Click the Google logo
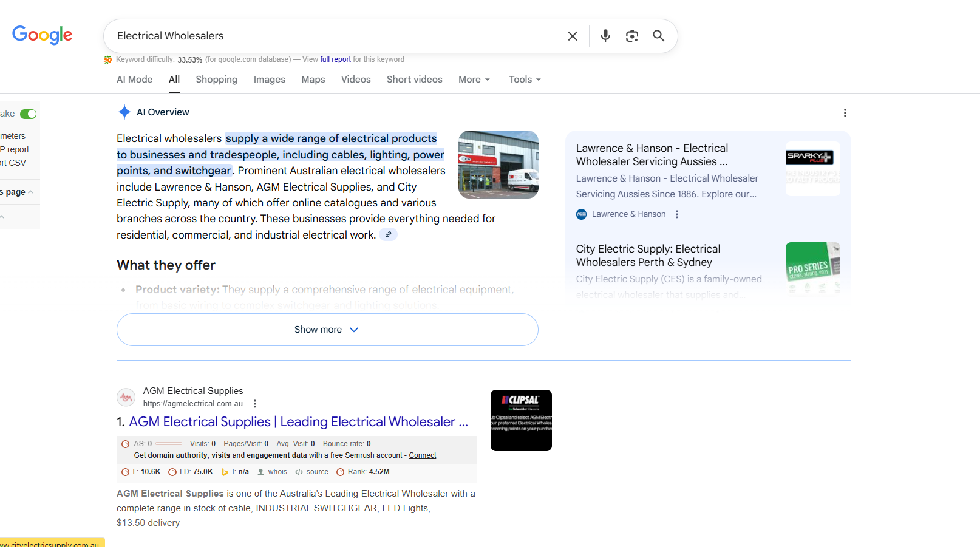Viewport: 980px width, 547px height. click(42, 35)
